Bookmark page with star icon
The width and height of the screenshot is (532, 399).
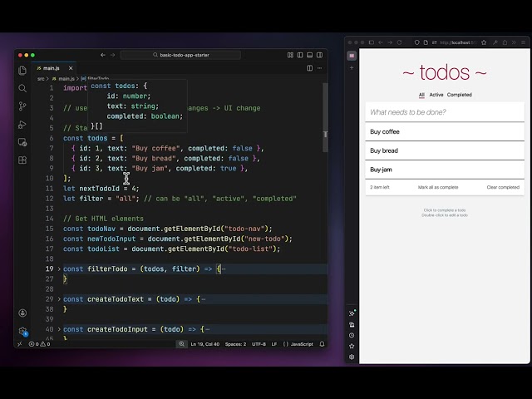click(x=484, y=42)
